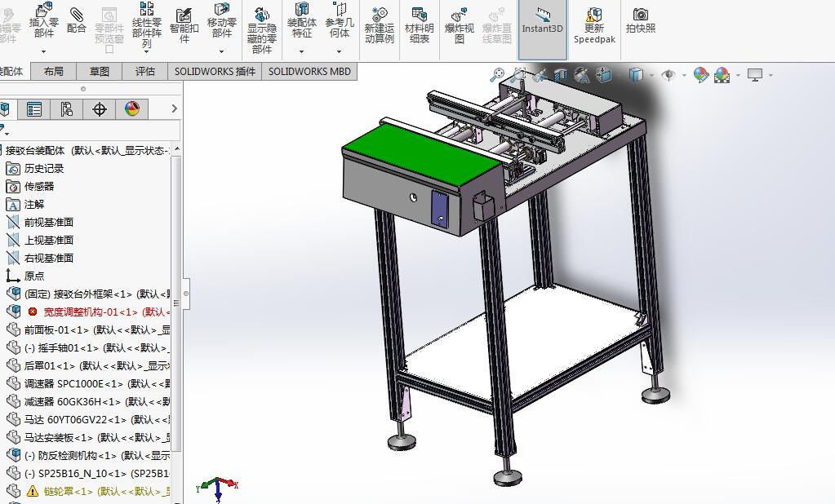Click Show Hidden Components (显示隐藏的零部件)
Viewport: 835px width, 504px height.
(x=261, y=30)
